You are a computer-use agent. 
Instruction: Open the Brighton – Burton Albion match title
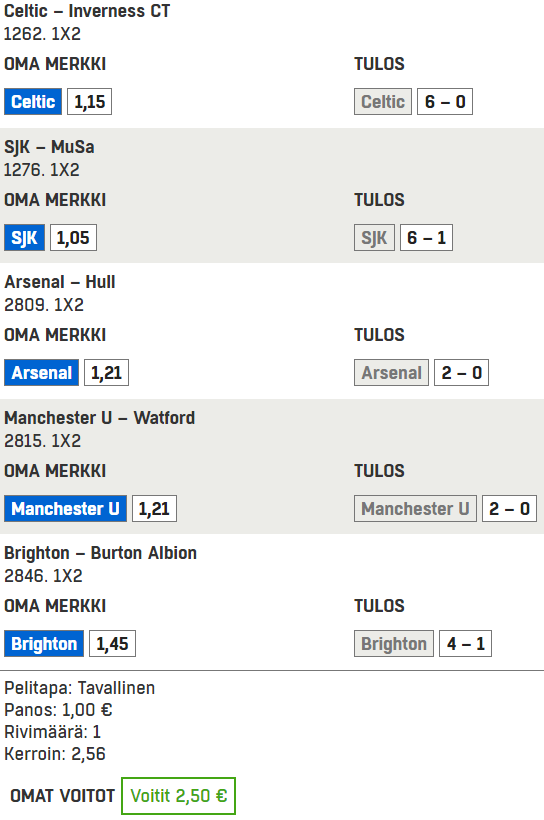100,553
